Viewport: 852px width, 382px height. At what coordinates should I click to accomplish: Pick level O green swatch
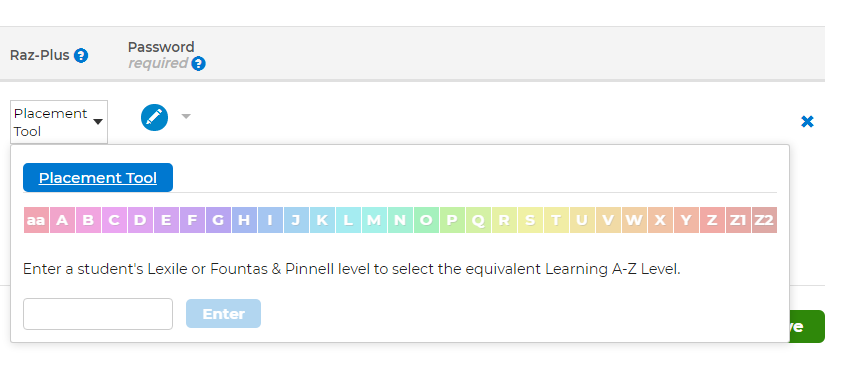(426, 220)
